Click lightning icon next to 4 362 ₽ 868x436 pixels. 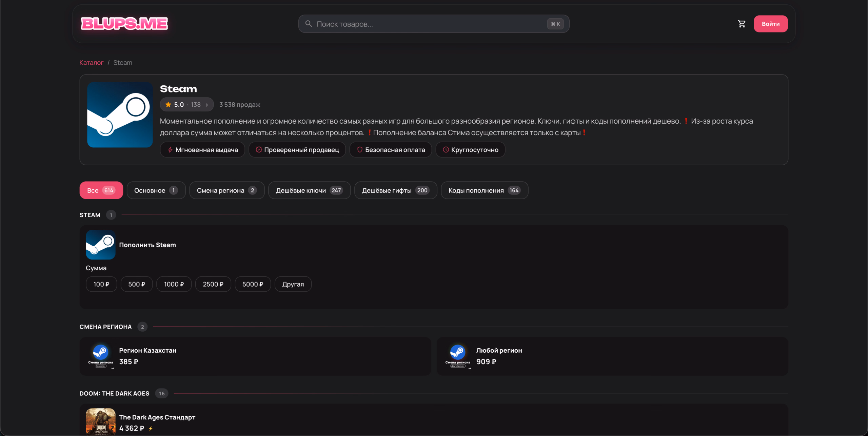click(x=151, y=429)
